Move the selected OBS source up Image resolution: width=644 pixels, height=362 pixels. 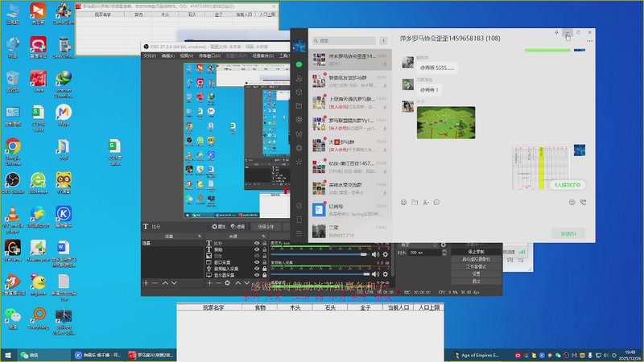point(237,283)
